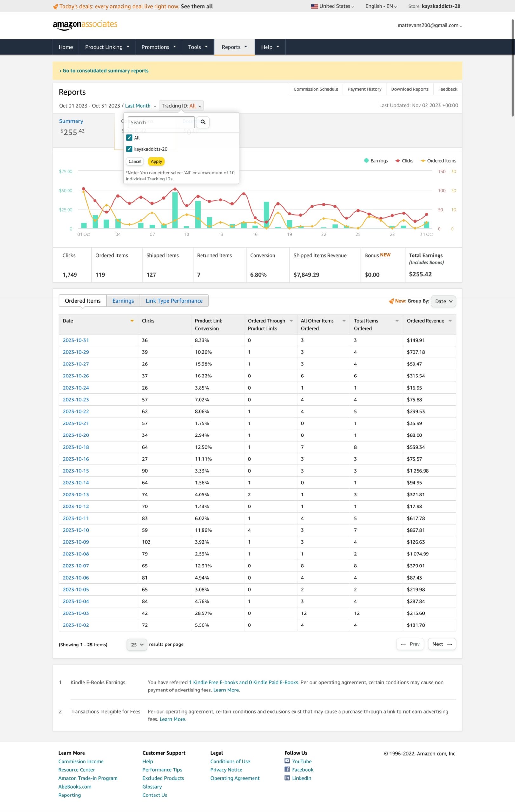The image size is (515, 812).
Task: Click See them all deals link
Action: (x=197, y=6)
